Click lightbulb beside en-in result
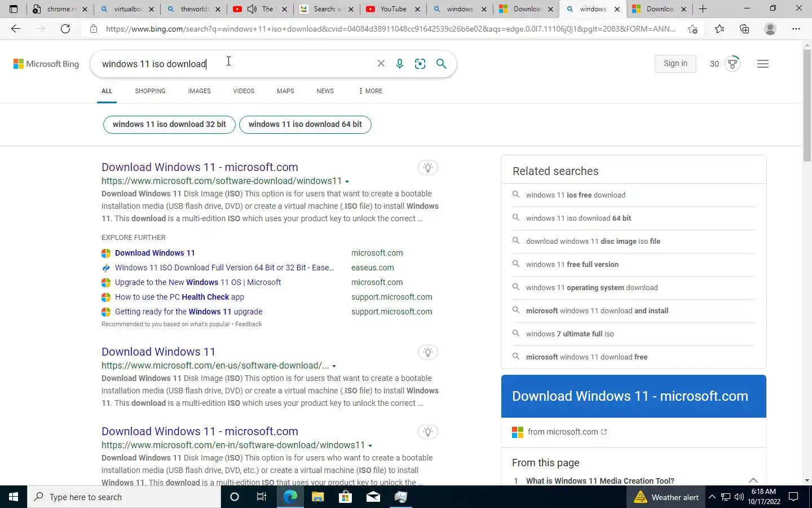 click(428, 432)
